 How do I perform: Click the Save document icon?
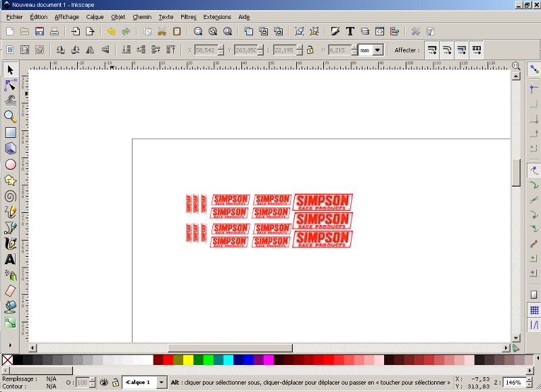pyautogui.click(x=39, y=31)
